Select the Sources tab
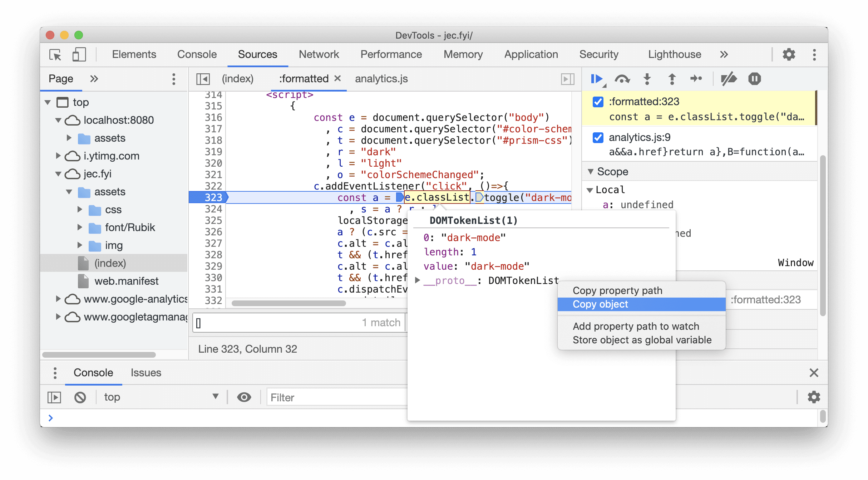 [257, 53]
